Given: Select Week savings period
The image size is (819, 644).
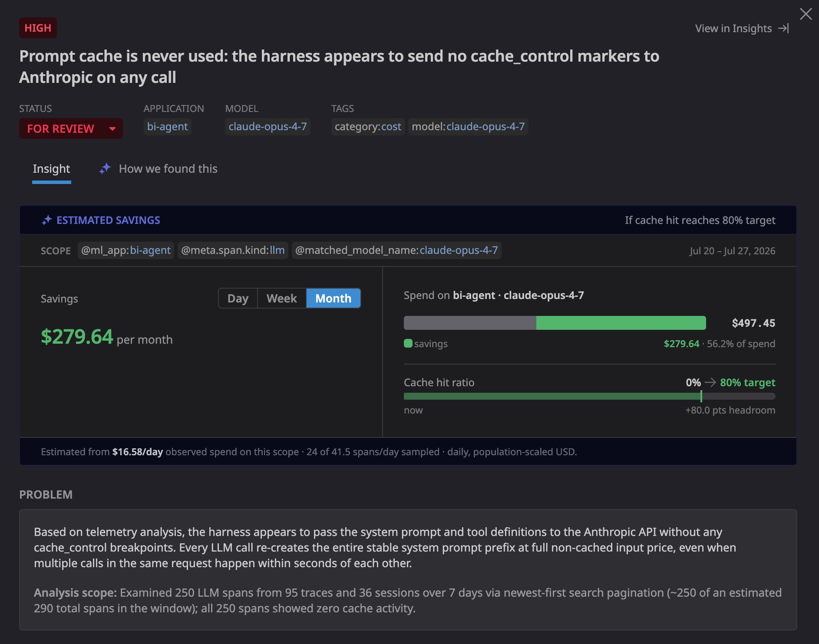Looking at the screenshot, I should [x=282, y=299].
